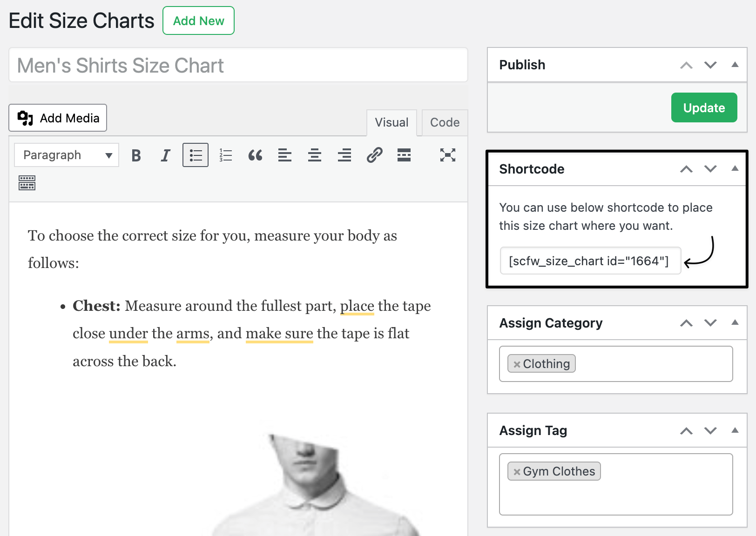Apply numbered list formatting
The width and height of the screenshot is (756, 536).
[x=225, y=155]
